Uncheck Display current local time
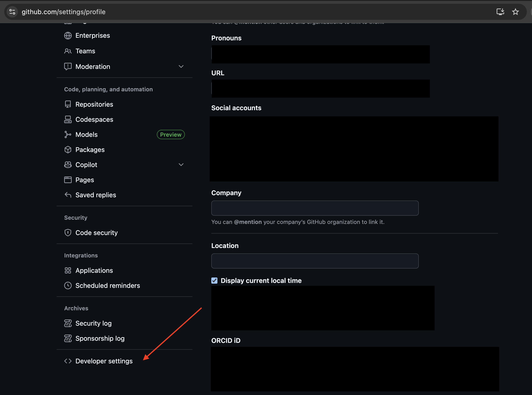This screenshot has width=532, height=395. (x=214, y=281)
